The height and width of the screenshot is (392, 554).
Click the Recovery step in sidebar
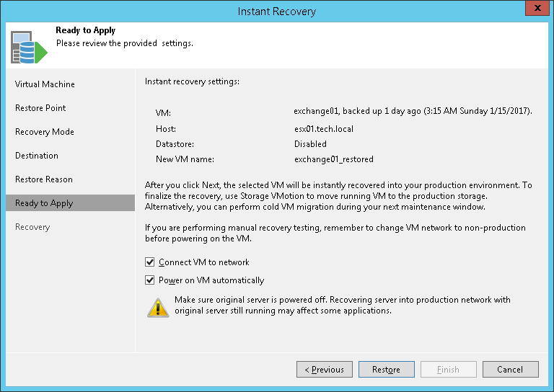[x=32, y=227]
